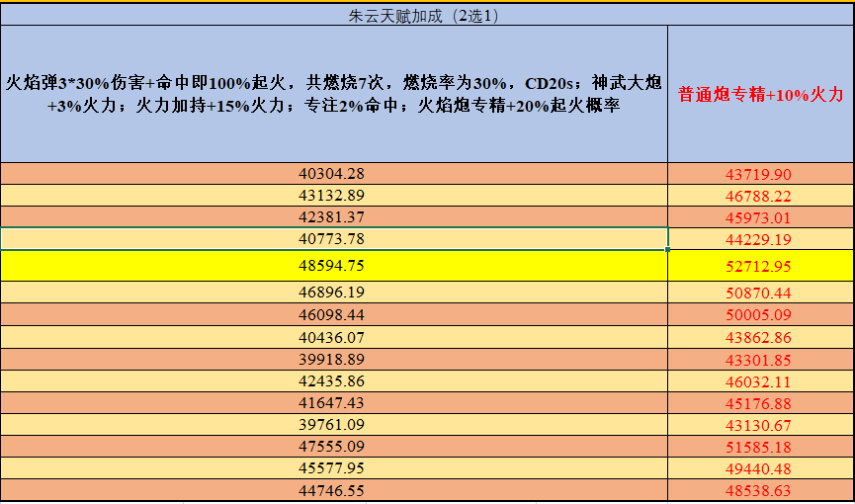Select cell with value 46896.19

click(334, 293)
